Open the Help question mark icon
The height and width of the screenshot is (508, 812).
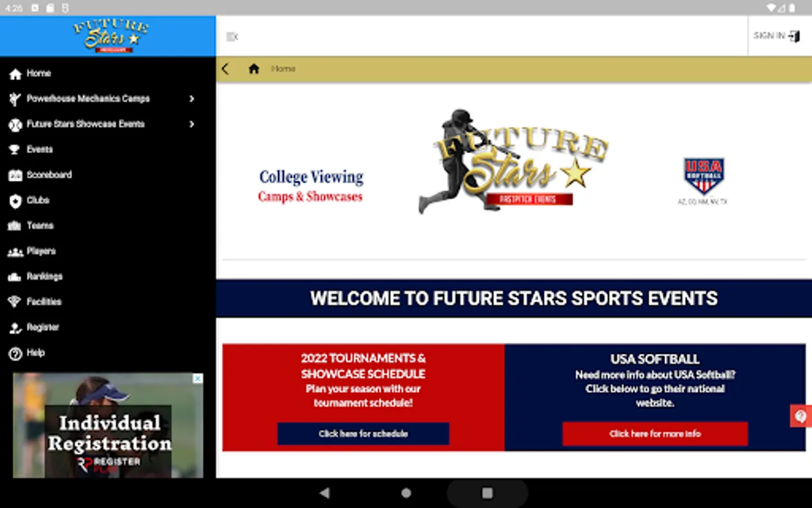15,353
